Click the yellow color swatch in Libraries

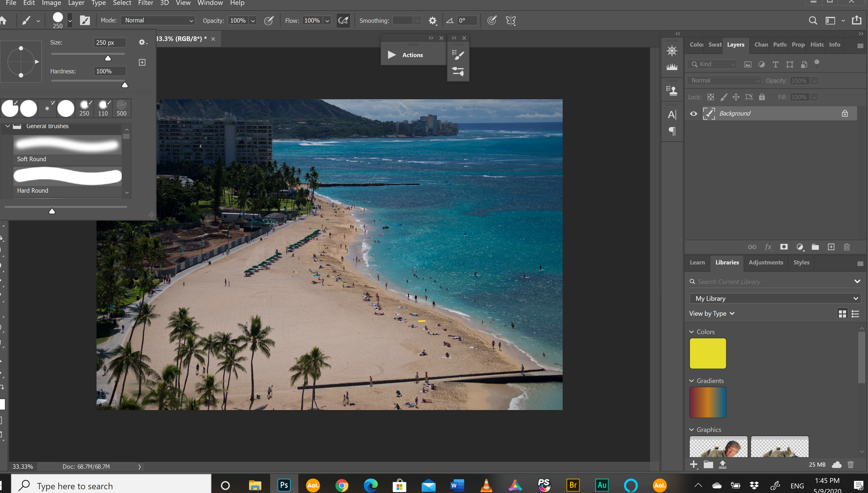click(708, 353)
